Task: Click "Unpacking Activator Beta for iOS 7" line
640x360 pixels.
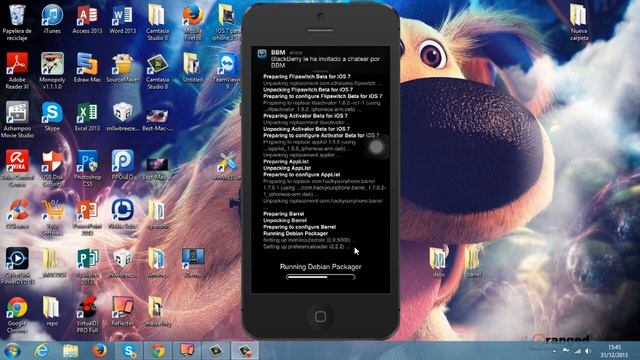Action: pyautogui.click(x=306, y=129)
